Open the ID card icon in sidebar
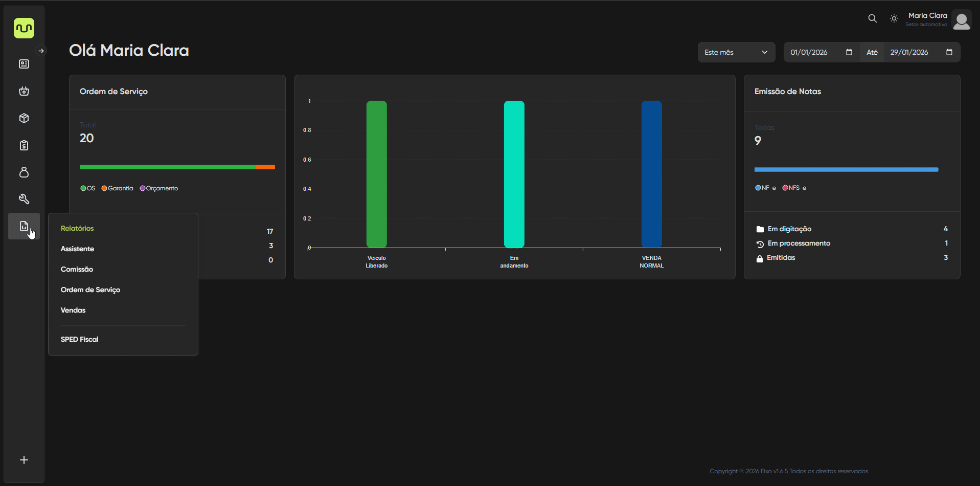This screenshot has width=980, height=486. point(24,64)
